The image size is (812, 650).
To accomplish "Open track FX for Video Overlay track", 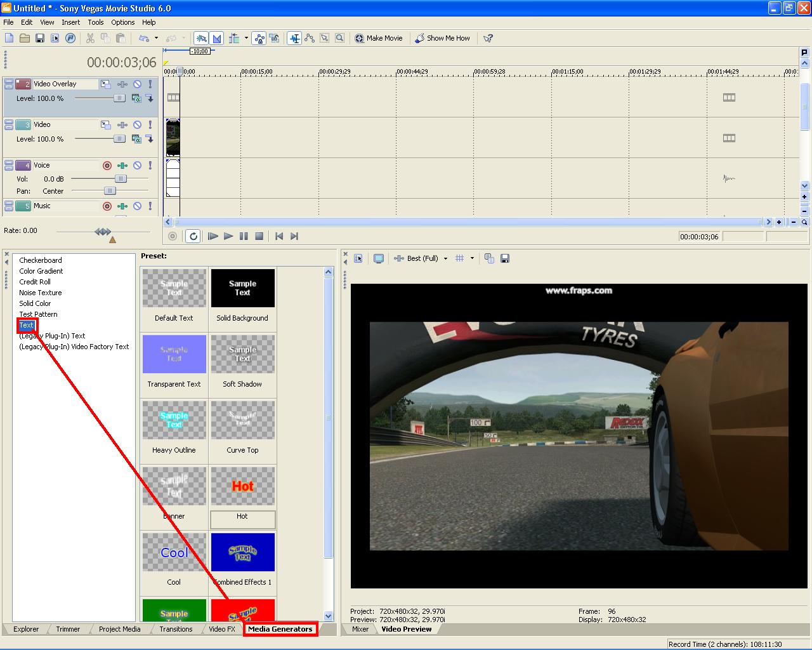I will pyautogui.click(x=122, y=84).
